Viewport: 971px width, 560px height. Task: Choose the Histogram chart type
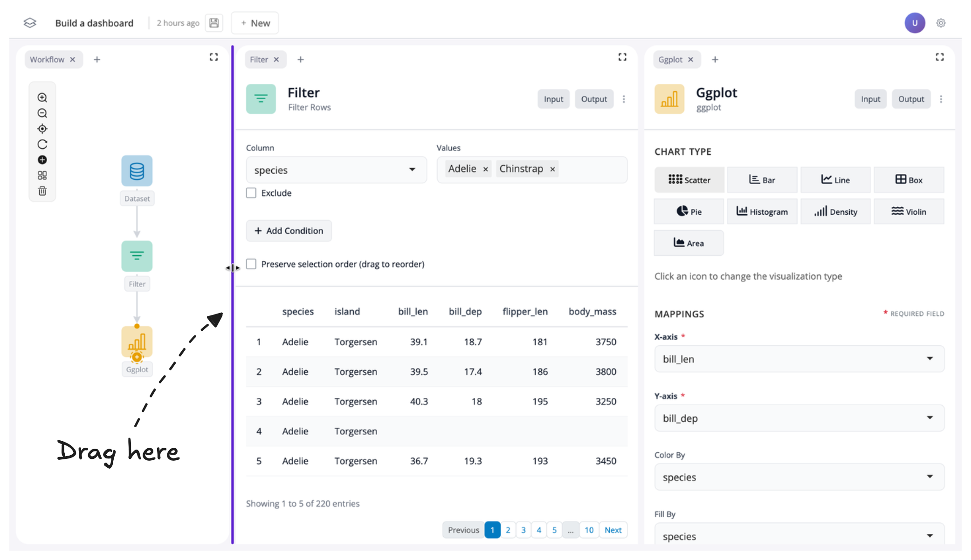pyautogui.click(x=762, y=212)
